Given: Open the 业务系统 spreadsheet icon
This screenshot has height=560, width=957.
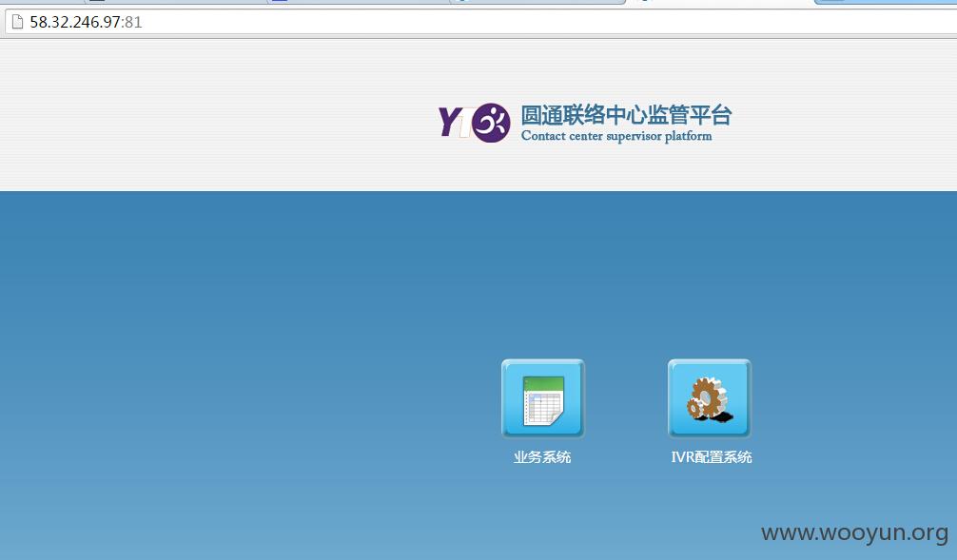Looking at the screenshot, I should (542, 398).
